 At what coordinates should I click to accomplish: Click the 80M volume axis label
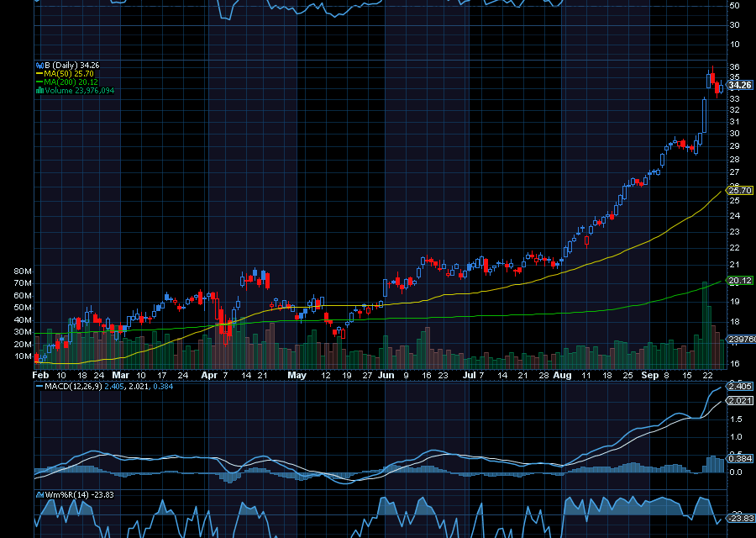tap(23, 272)
